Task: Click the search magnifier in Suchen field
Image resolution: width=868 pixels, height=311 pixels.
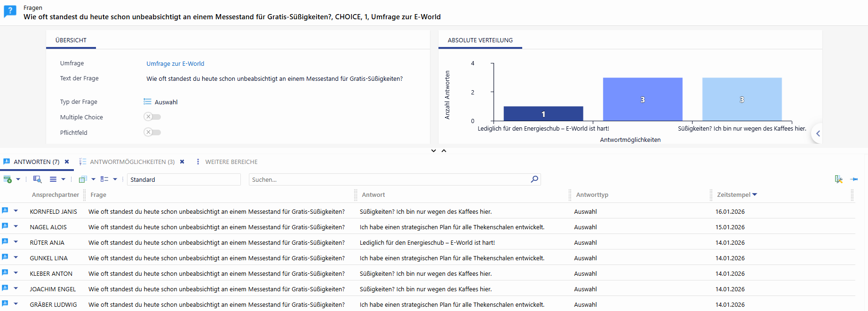Action: 534,179
